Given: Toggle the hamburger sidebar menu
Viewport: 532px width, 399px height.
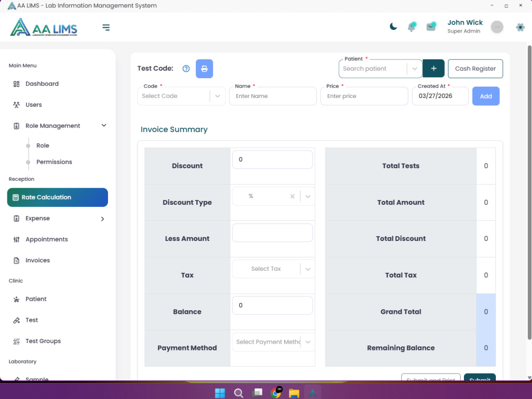Looking at the screenshot, I should (106, 28).
